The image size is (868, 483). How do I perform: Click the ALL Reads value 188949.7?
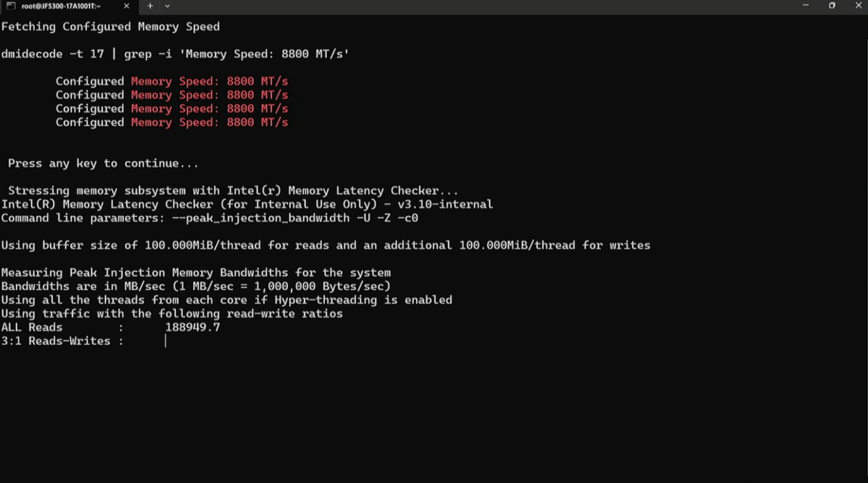(x=192, y=327)
